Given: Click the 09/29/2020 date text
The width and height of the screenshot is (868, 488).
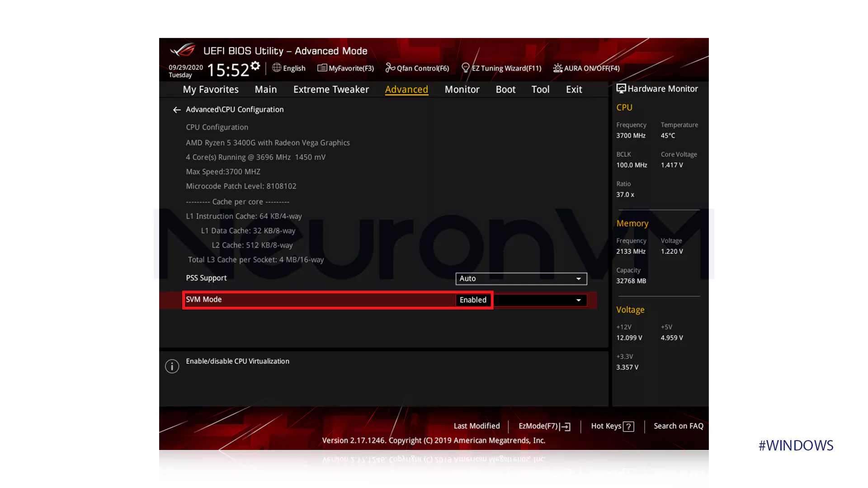Looking at the screenshot, I should tap(186, 67).
